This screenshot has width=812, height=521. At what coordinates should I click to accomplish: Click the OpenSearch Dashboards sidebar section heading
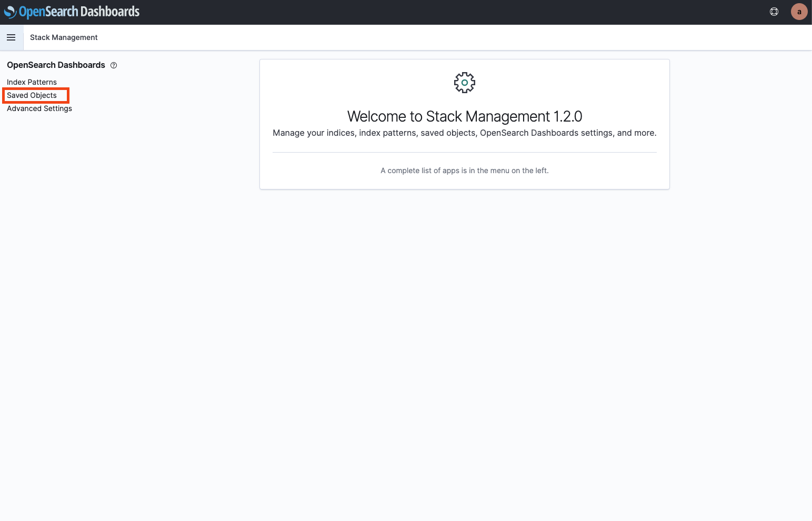pos(56,65)
